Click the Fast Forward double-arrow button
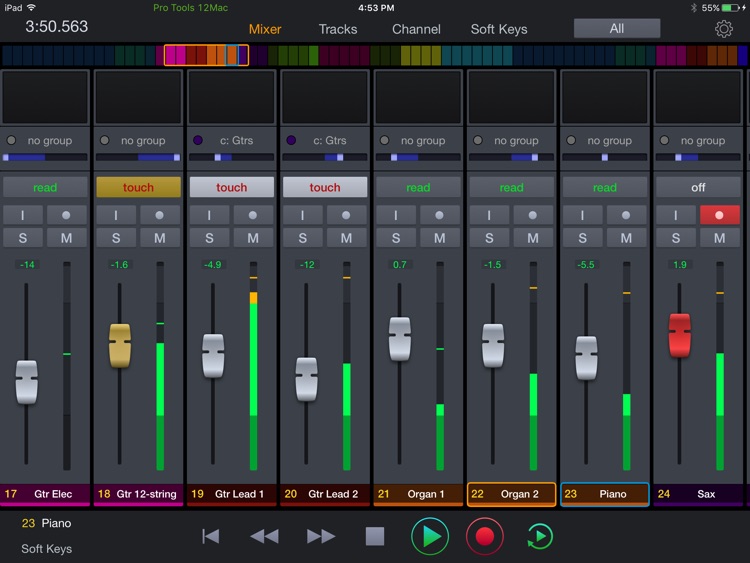This screenshot has height=563, width=750. (321, 537)
